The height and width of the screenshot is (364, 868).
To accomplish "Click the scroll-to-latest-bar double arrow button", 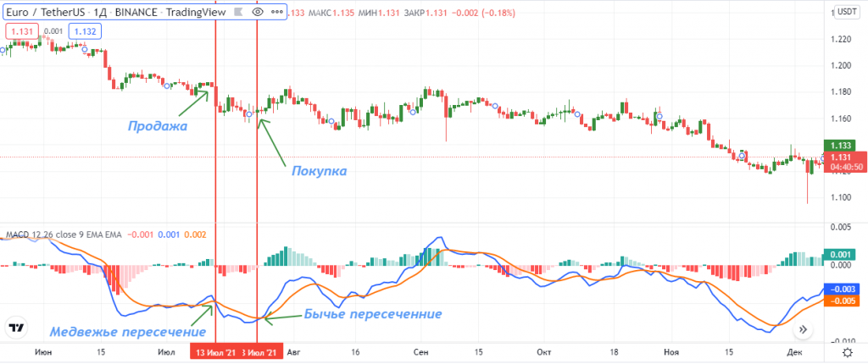I will click(803, 330).
